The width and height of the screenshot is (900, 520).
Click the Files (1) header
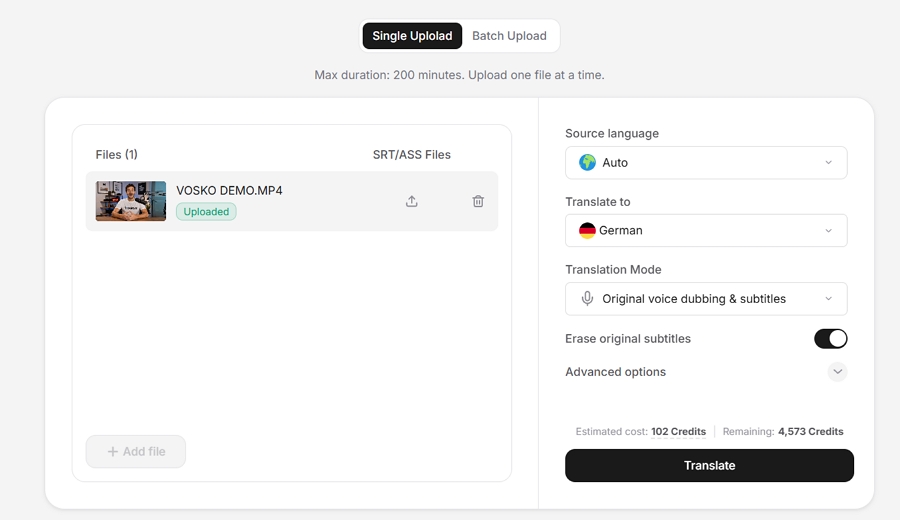click(117, 154)
